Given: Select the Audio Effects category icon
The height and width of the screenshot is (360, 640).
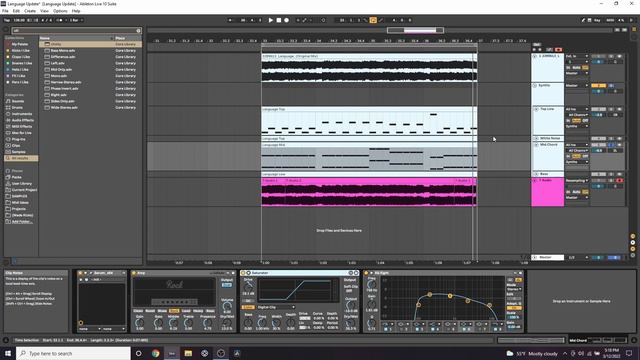Looking at the screenshot, I should click(8, 120).
